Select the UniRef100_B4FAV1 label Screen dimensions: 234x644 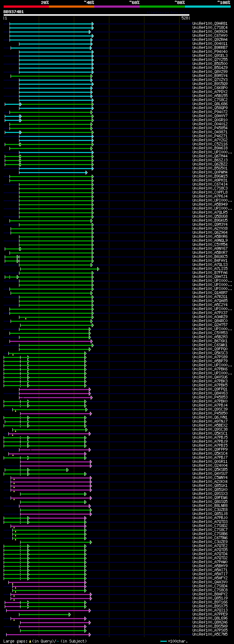(210, 260)
